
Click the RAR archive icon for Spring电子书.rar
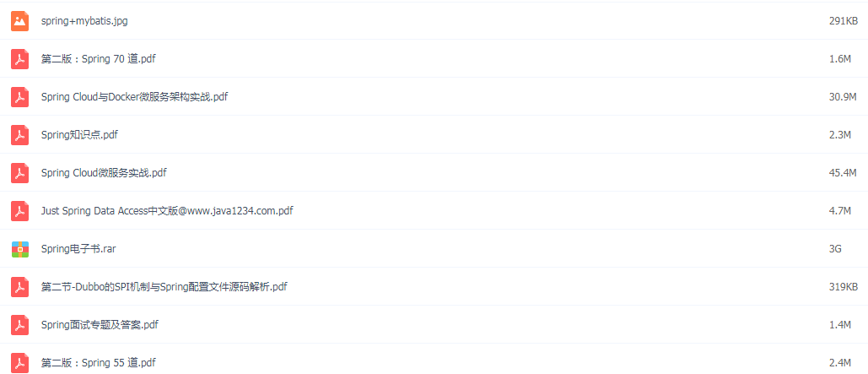[x=20, y=249]
